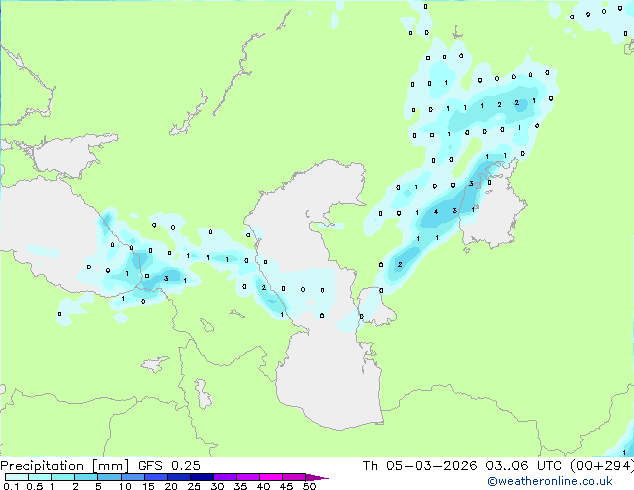Select legend swatch between 20 and 25
634x490 pixels.
pos(179,477)
